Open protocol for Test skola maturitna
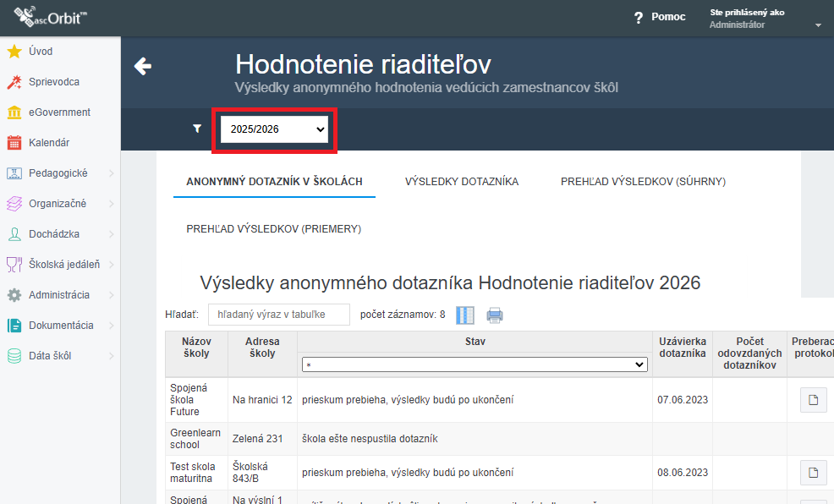834x504 pixels. tap(813, 473)
